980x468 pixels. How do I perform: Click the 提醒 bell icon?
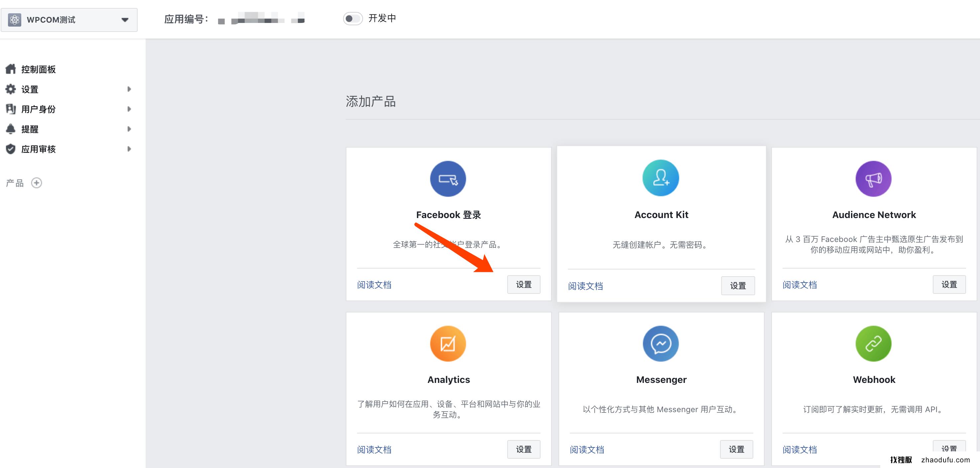[11, 129]
